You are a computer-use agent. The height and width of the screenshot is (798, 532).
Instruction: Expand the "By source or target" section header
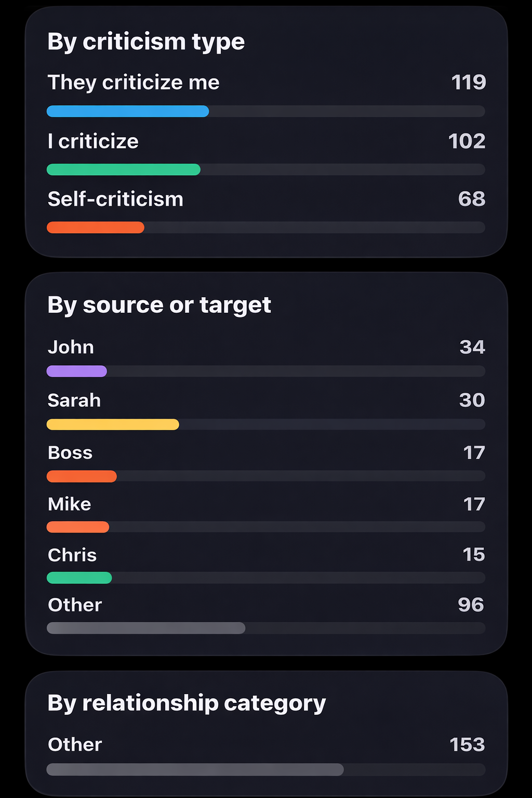159,305
